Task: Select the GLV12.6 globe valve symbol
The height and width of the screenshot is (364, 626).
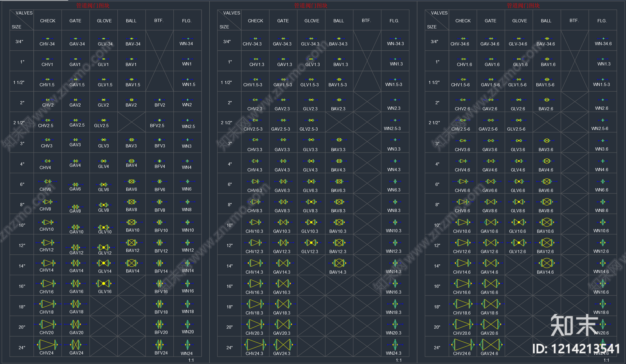Action: pos(519,243)
